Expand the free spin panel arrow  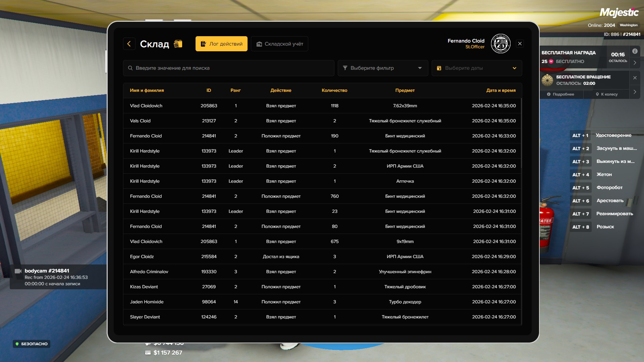(635, 92)
